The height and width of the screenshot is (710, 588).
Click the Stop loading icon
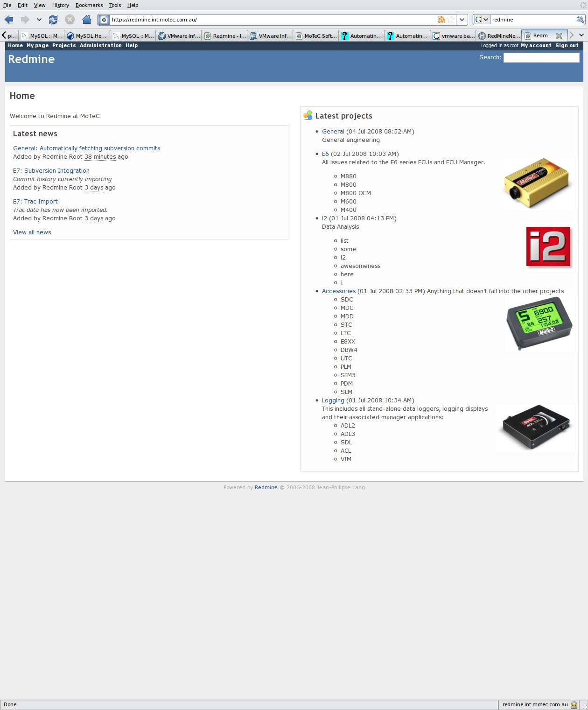coord(70,20)
